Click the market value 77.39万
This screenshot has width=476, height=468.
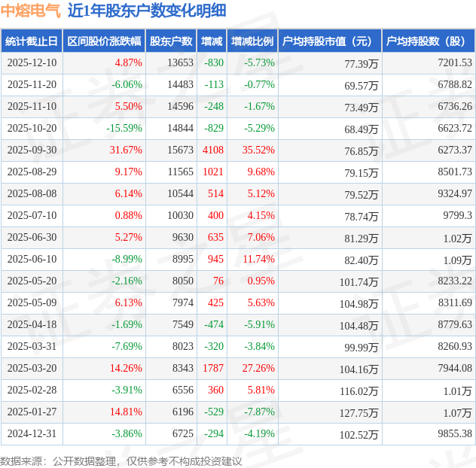362,64
